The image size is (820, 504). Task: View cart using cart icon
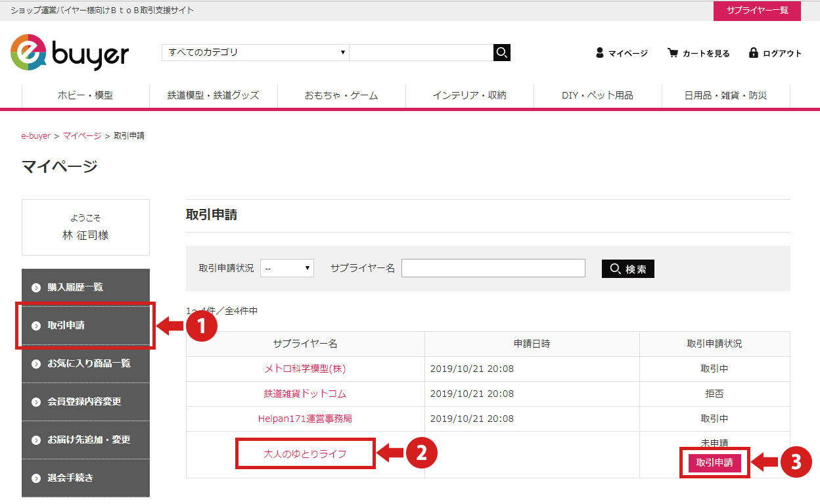(673, 53)
